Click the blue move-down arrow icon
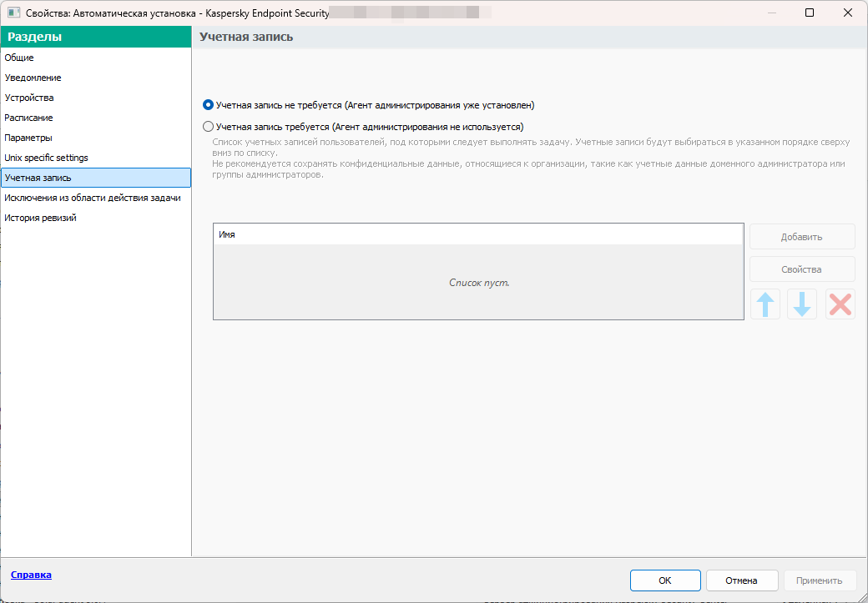 point(802,304)
